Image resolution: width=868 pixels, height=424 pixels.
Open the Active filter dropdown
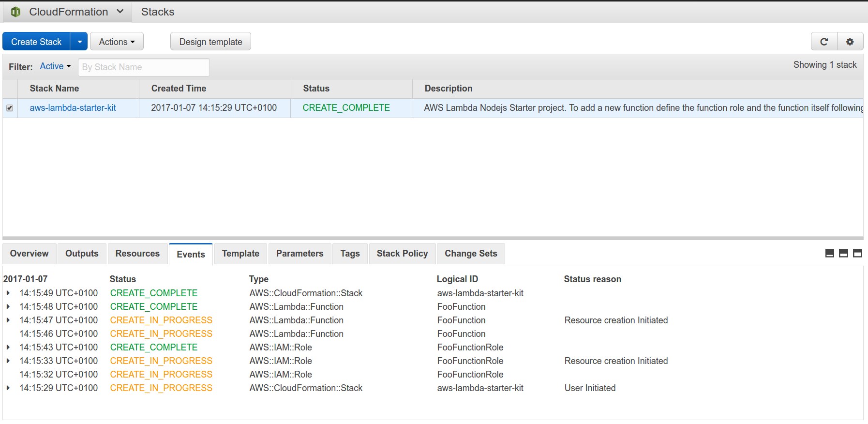click(55, 66)
